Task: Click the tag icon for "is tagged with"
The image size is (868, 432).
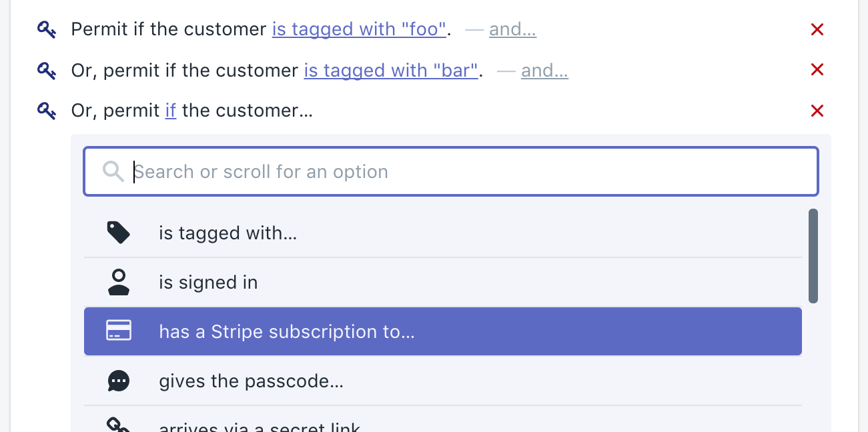Action: (118, 233)
